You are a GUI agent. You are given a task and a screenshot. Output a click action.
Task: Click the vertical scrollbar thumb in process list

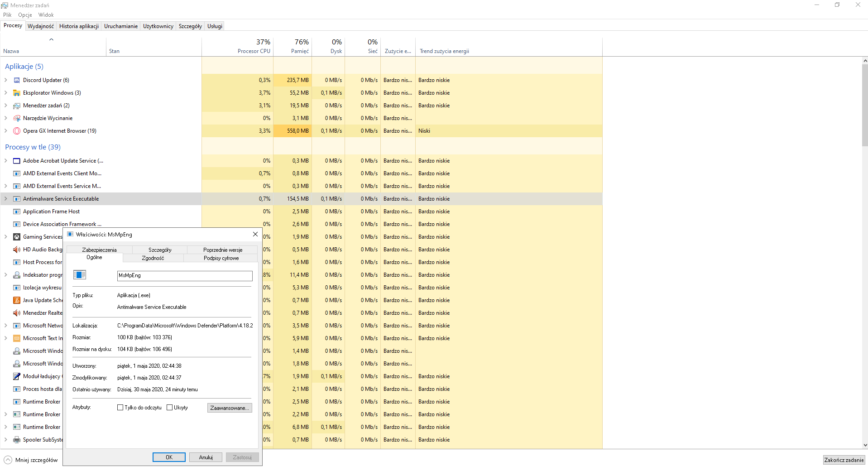865,105
